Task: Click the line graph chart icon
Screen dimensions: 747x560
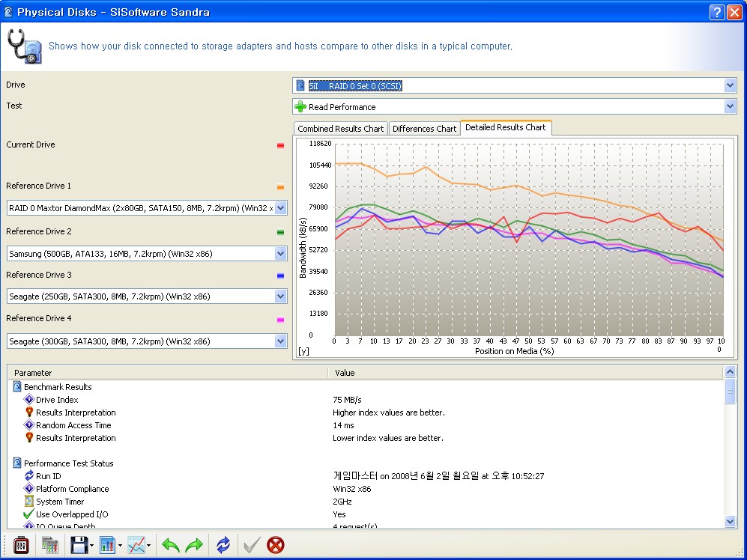Action: click(x=136, y=545)
